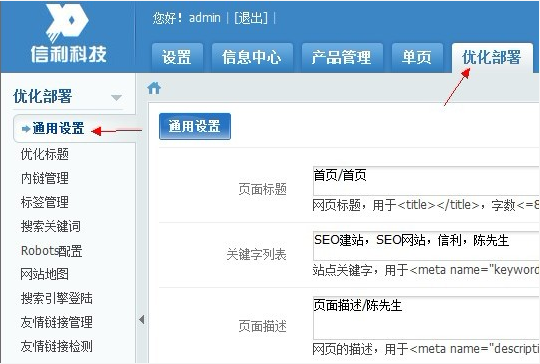Click into the 页面标题 text field
Viewport: 540px width, 364px height.
[x=426, y=181]
